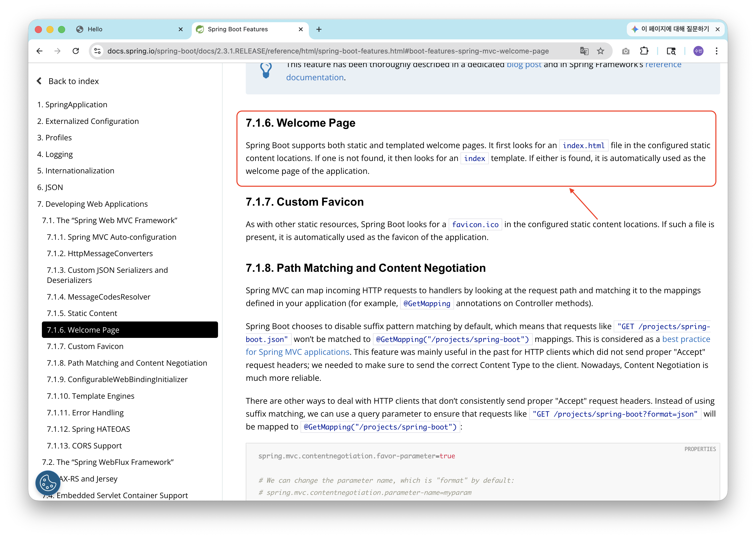Open the purple profile avatar

tap(698, 51)
